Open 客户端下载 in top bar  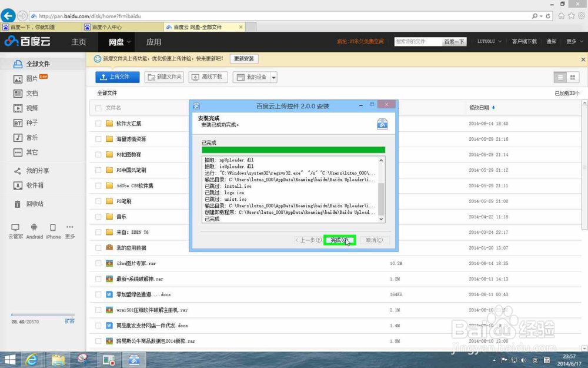pyautogui.click(x=524, y=41)
